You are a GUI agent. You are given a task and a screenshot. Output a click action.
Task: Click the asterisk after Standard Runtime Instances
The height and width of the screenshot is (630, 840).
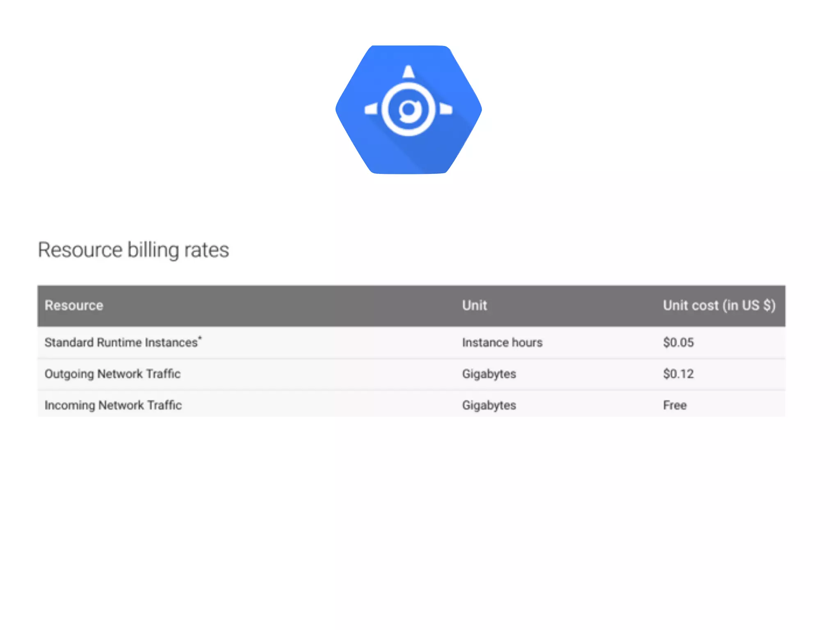coord(200,338)
